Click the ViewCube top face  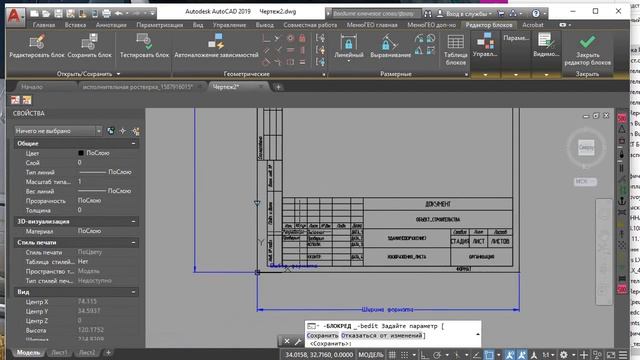pyautogui.click(x=586, y=147)
